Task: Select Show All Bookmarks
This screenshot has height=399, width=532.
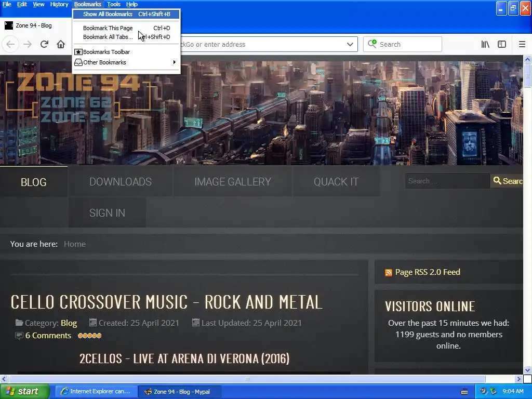Action: pyautogui.click(x=126, y=14)
